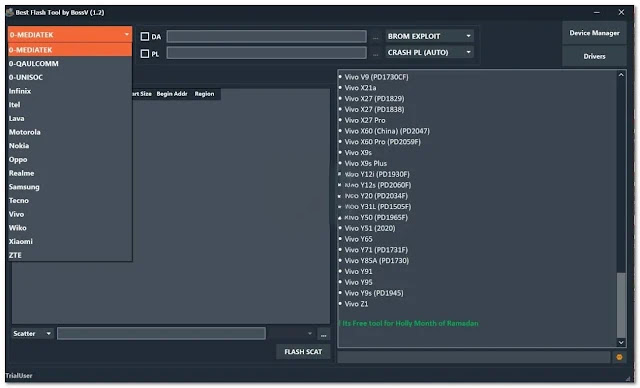The image size is (640, 388).
Task: Click TrialUser in the status bar
Action: tap(19, 375)
